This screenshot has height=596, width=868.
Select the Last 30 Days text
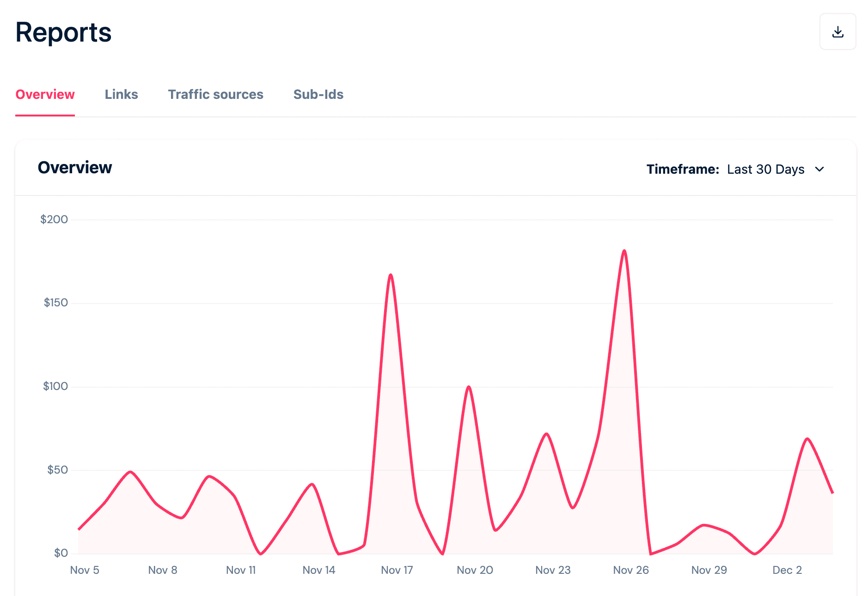(x=764, y=169)
